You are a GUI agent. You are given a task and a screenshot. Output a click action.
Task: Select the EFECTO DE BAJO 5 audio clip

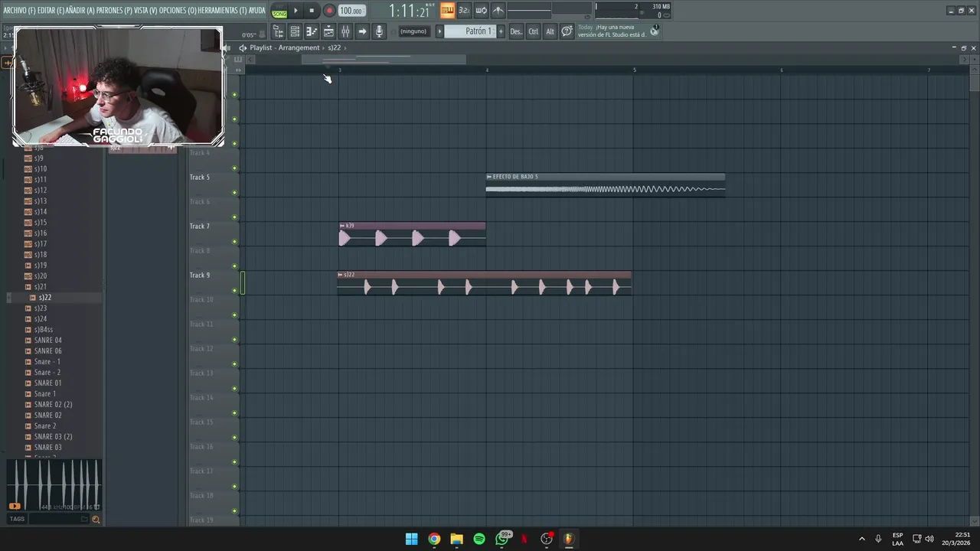[x=605, y=184]
